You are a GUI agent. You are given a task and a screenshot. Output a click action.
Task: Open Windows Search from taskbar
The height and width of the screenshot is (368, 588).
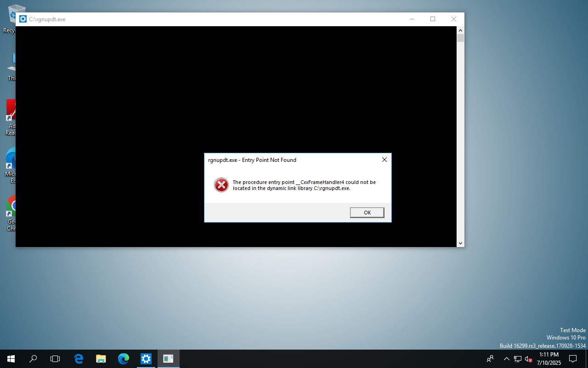tap(33, 359)
